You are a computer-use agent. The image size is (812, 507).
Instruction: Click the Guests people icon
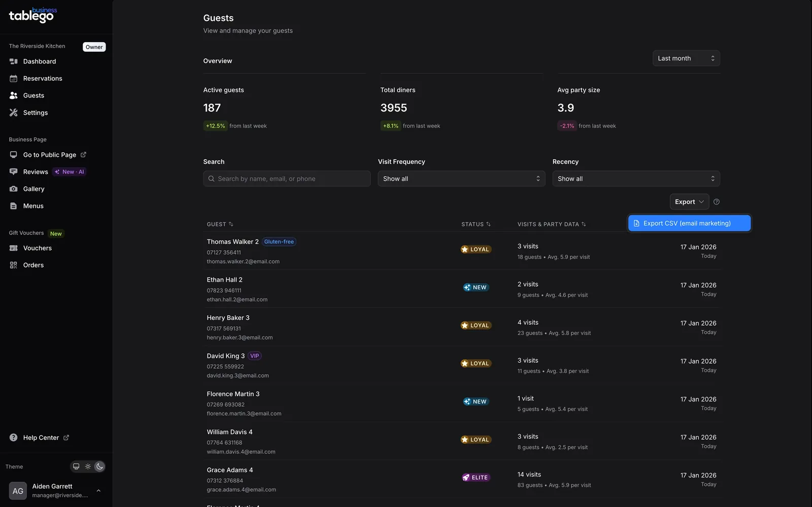[x=14, y=95]
